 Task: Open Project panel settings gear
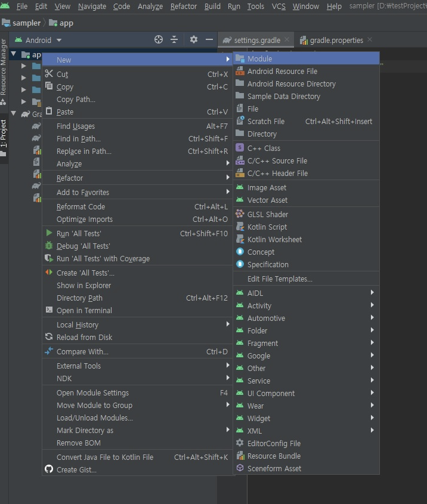[x=193, y=39]
